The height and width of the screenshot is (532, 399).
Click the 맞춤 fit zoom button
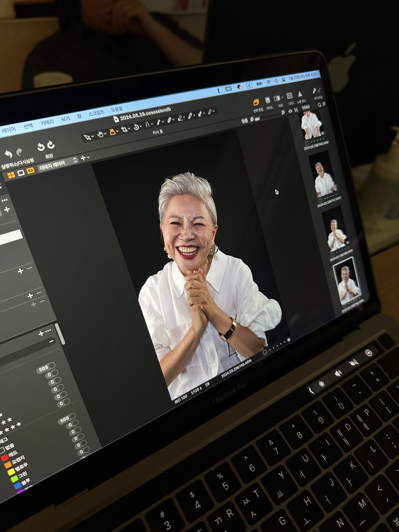[245, 121]
